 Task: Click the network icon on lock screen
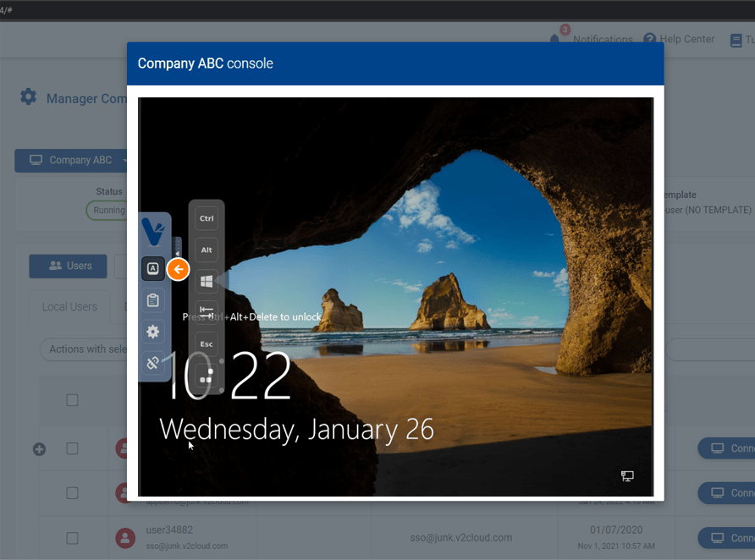(x=627, y=476)
